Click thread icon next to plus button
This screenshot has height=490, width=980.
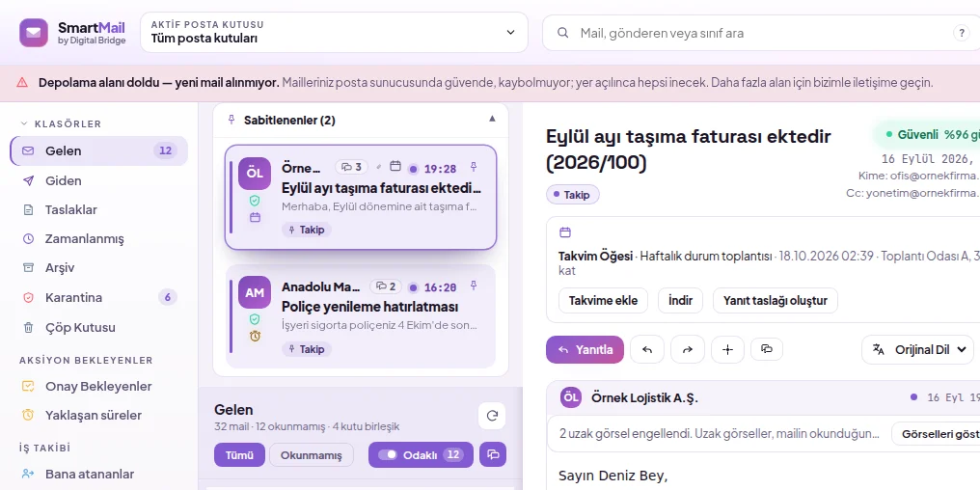pyautogui.click(x=767, y=349)
